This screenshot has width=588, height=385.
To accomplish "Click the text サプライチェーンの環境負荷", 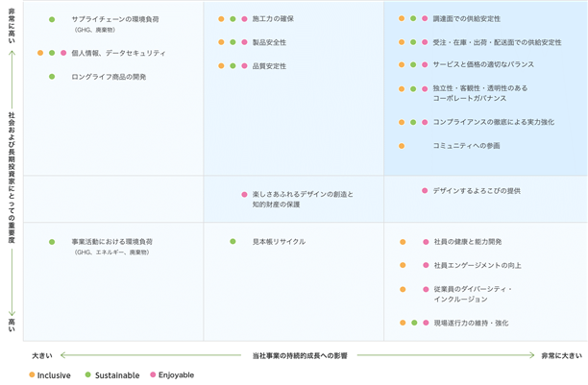I will point(115,19).
